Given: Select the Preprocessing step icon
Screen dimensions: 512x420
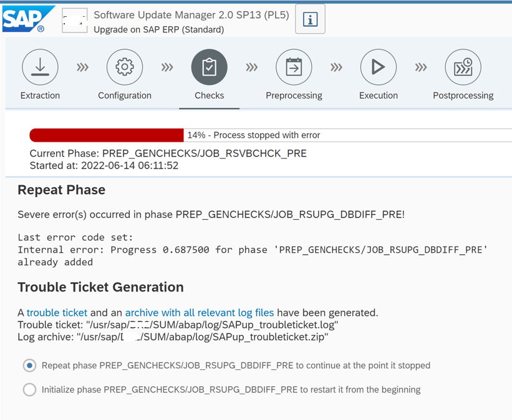Looking at the screenshot, I should pyautogui.click(x=294, y=67).
